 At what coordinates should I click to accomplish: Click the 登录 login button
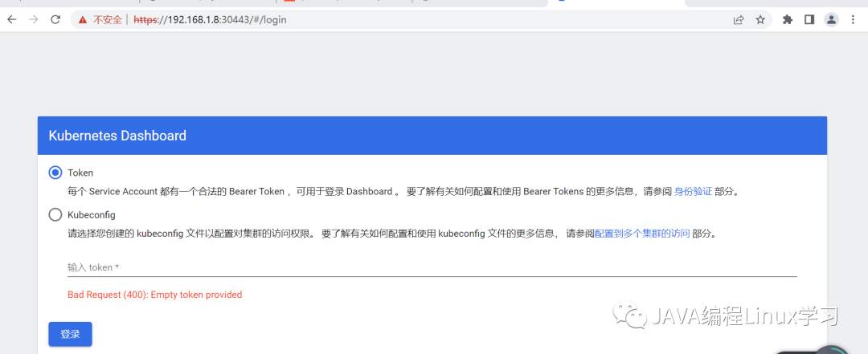(x=70, y=334)
